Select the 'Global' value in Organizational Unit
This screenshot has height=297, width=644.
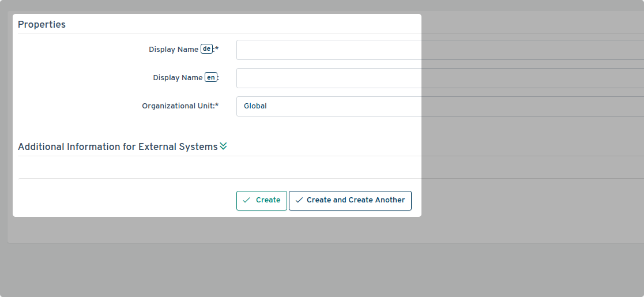[x=255, y=106]
